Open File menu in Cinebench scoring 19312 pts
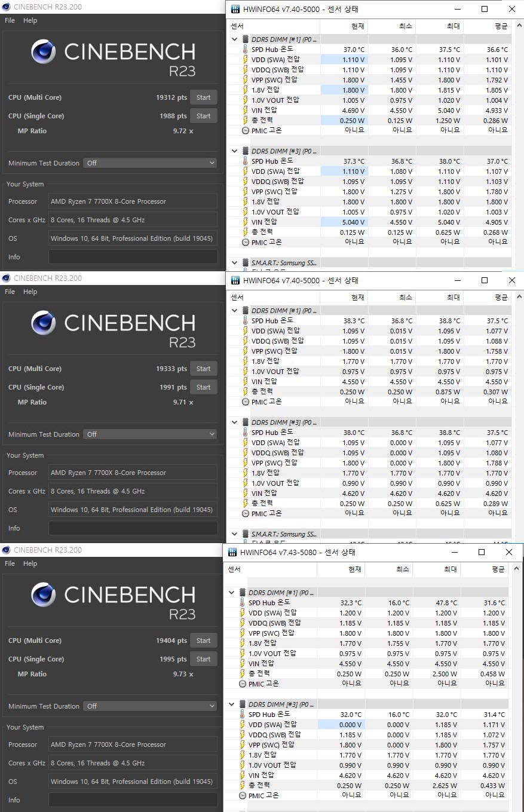 (x=10, y=20)
